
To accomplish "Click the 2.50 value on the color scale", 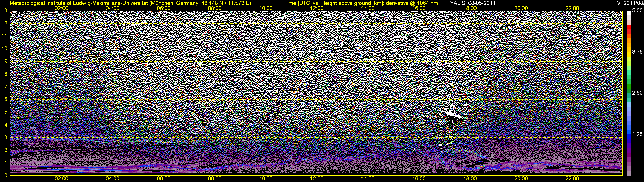I will pyautogui.click(x=637, y=93).
